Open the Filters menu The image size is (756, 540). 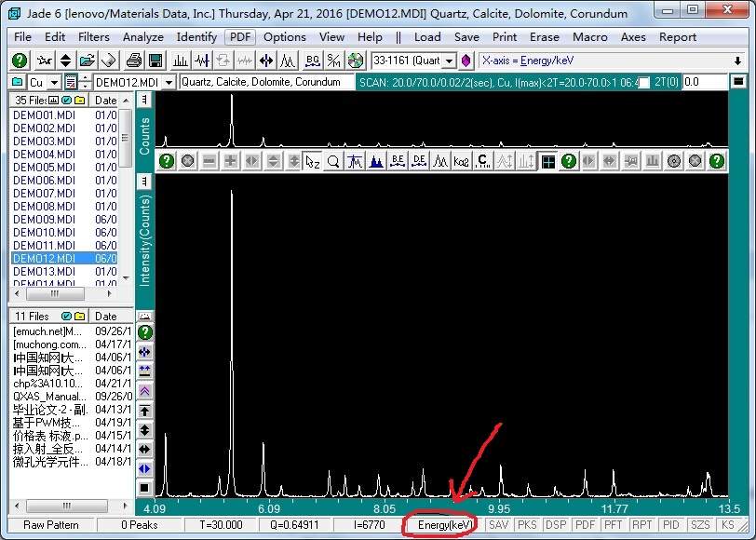[x=93, y=37]
